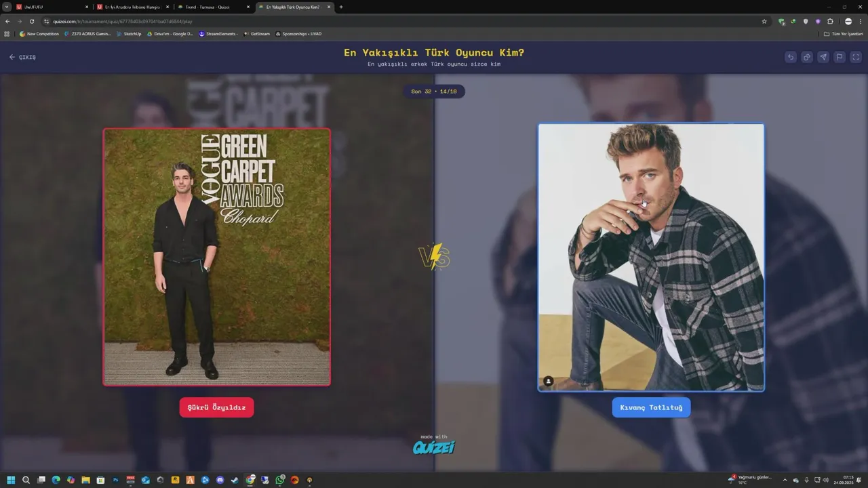The image size is (868, 488).
Task: Exit the quiz via ÇIKIŞ
Action: (22, 57)
